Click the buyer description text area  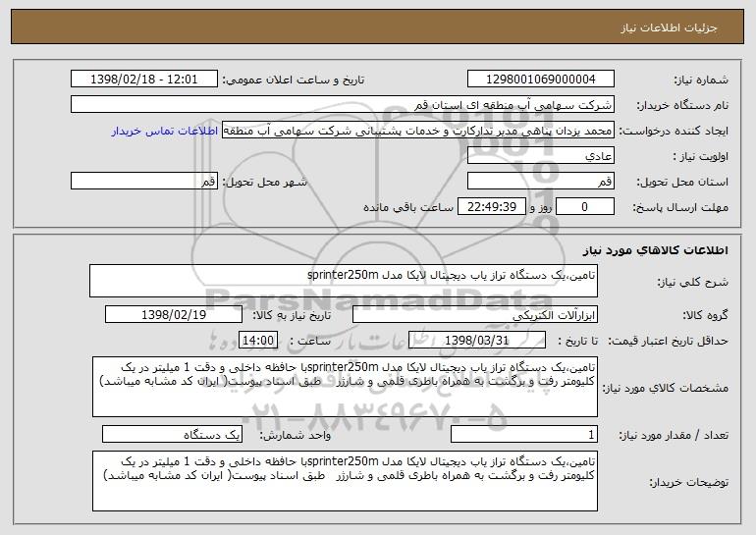coord(345,481)
